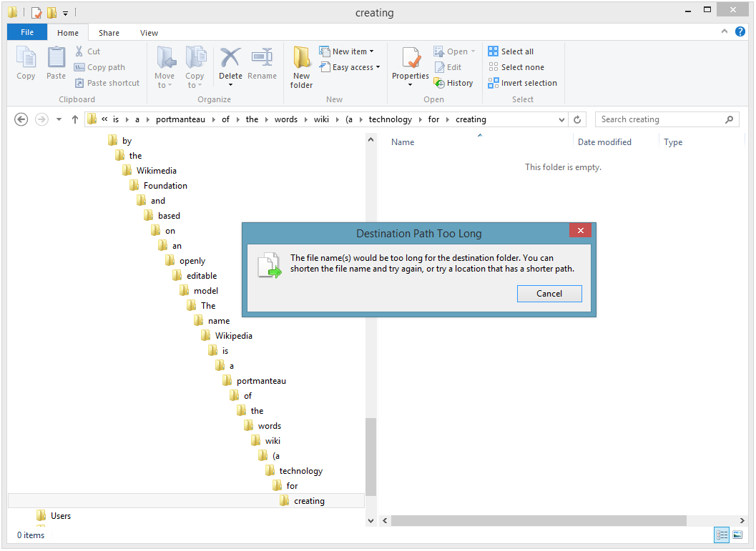Click the Open command in Open group

454,51
